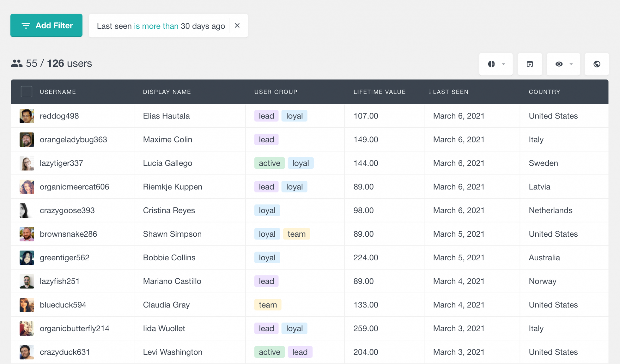Click the 'lead' tag for Maxime Colin
The width and height of the screenshot is (620, 364).
coord(266,139)
